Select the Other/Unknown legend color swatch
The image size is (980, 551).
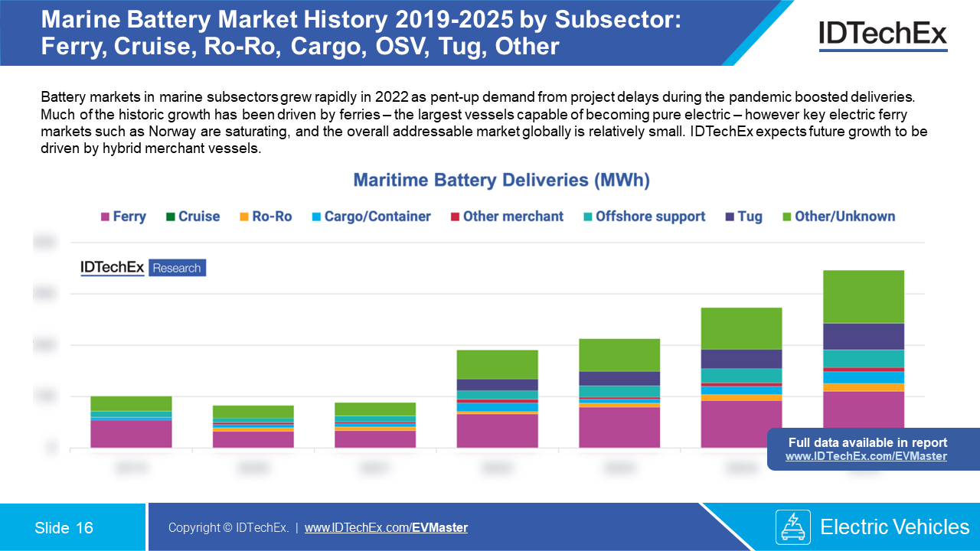coord(786,217)
